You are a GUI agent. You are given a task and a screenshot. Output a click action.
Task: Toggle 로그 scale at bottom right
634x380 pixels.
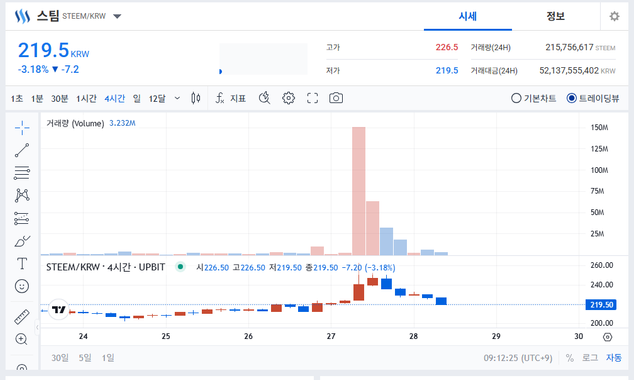590,358
